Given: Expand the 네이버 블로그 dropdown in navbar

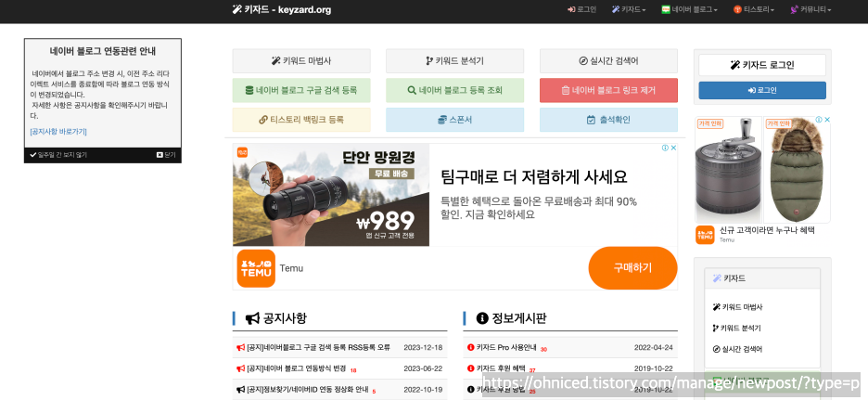Looking at the screenshot, I should click(689, 9).
